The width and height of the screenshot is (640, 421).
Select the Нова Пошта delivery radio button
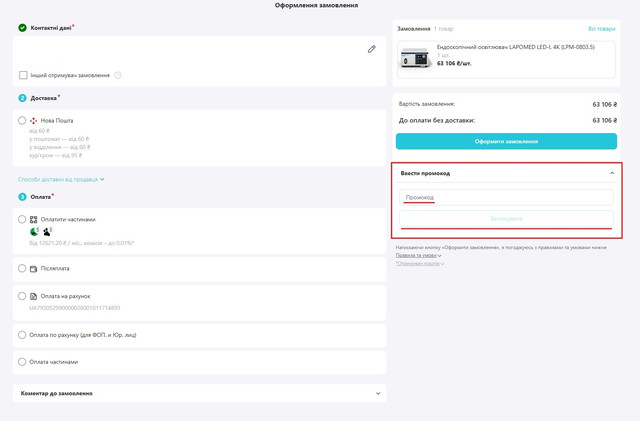pos(22,120)
